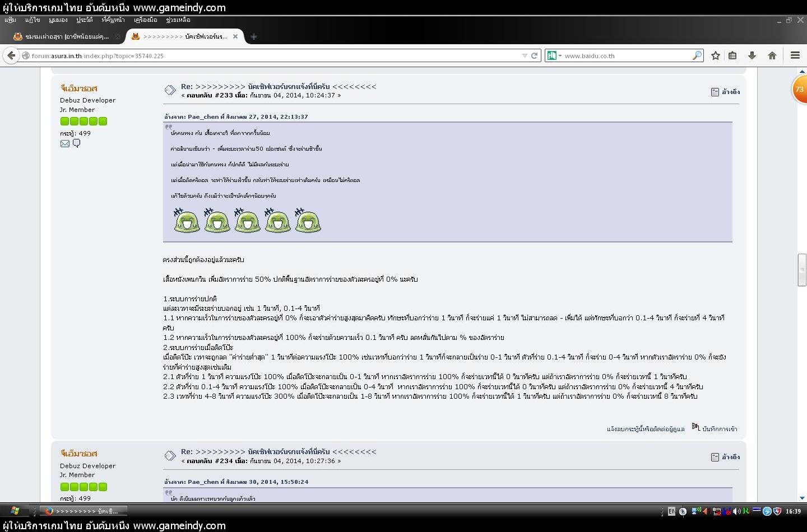Image resolution: width=807 pixels, height=532 pixels.
Task: Click the orange 73 badge icon
Action: point(799,89)
